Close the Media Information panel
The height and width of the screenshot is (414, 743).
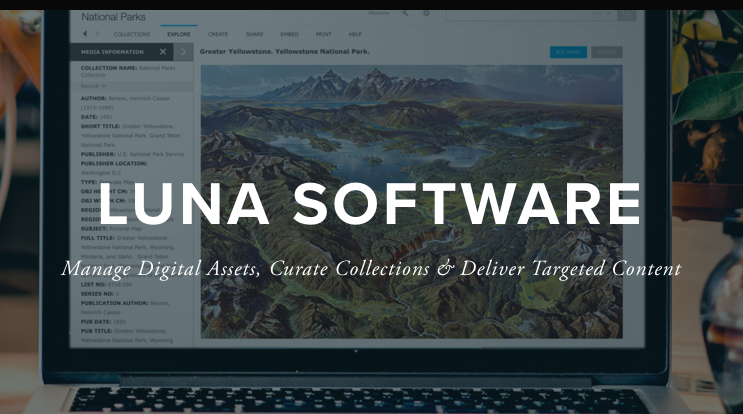163,52
